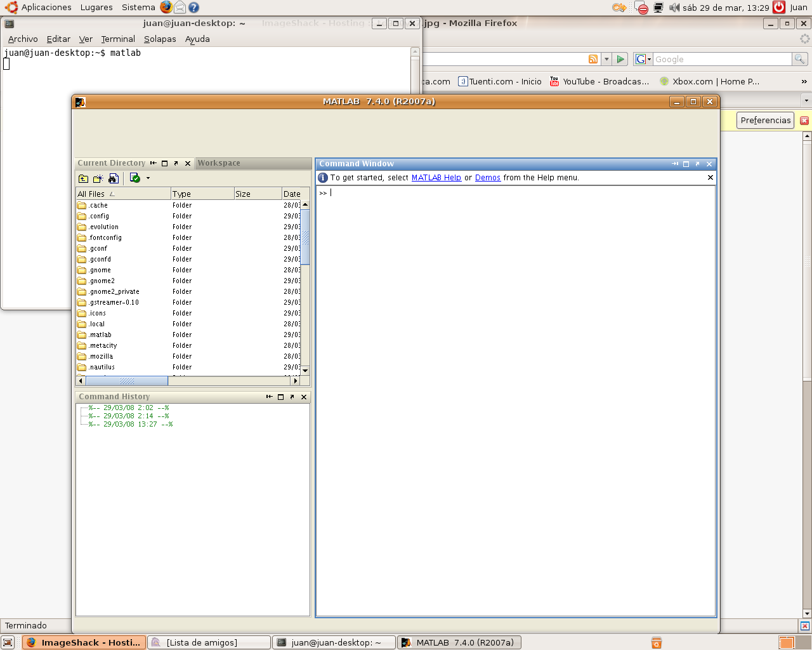Click the volume speaker icon
Image resolution: width=812 pixels, height=650 pixels.
[x=674, y=8]
